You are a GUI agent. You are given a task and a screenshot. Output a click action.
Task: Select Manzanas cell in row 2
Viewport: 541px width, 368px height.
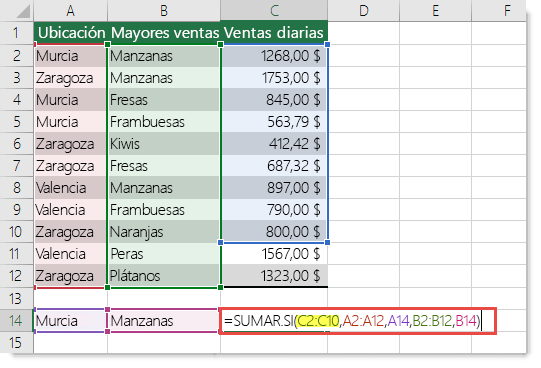[x=164, y=56]
